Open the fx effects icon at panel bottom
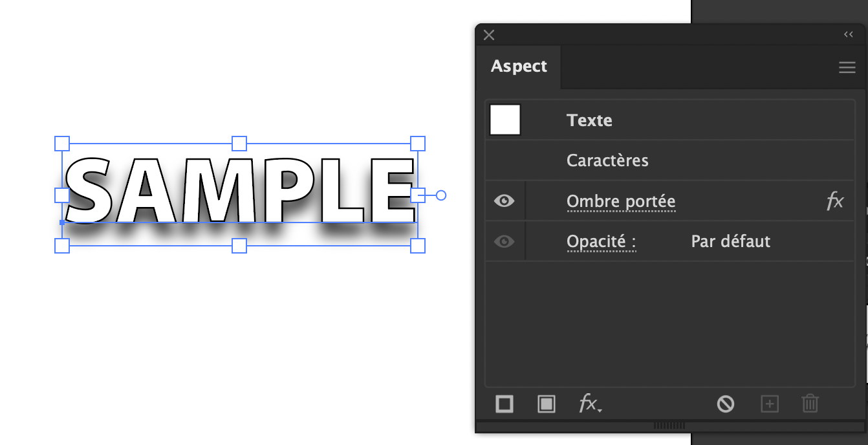Viewport: 868px width, 445px height. click(x=589, y=404)
